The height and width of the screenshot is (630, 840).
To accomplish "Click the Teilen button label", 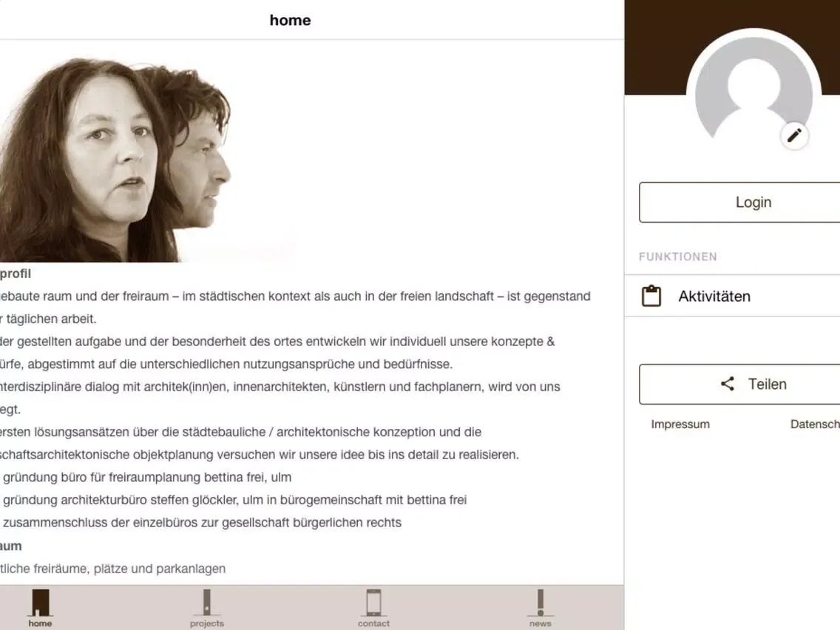I will (767, 384).
